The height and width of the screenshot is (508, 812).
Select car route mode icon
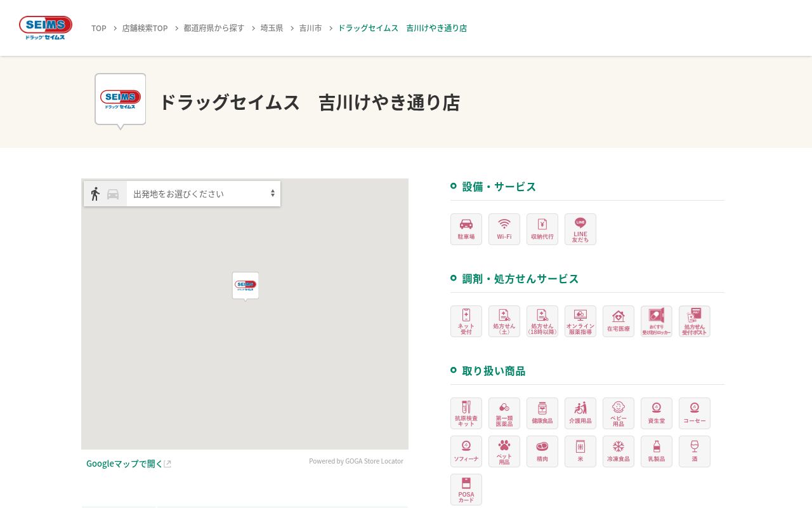[113, 194]
